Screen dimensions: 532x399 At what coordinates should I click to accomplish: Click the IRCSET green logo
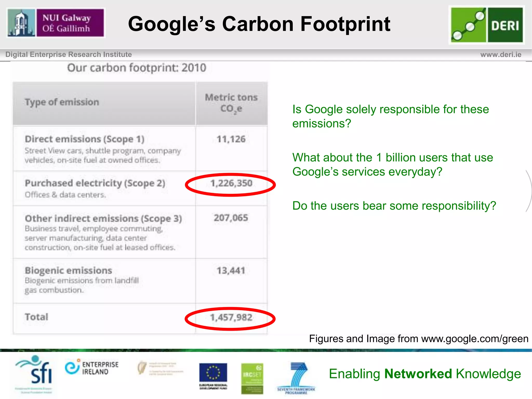click(x=252, y=378)
